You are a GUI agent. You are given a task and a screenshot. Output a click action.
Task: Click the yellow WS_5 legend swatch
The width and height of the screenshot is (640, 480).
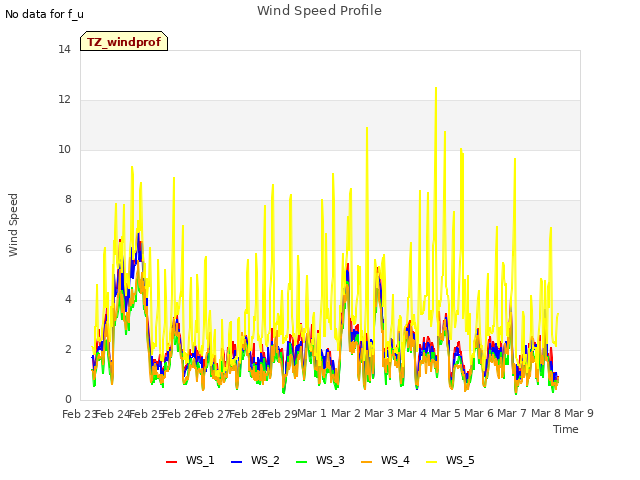[x=431, y=462]
